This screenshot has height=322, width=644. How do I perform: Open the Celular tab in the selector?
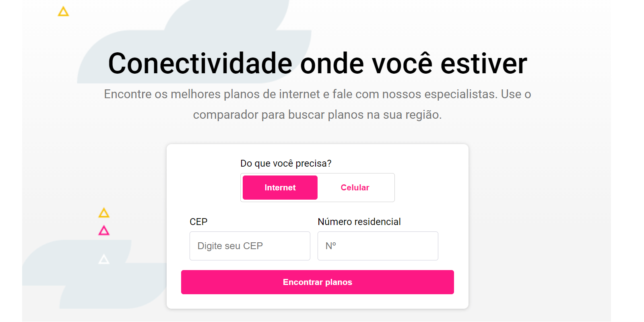click(x=355, y=187)
